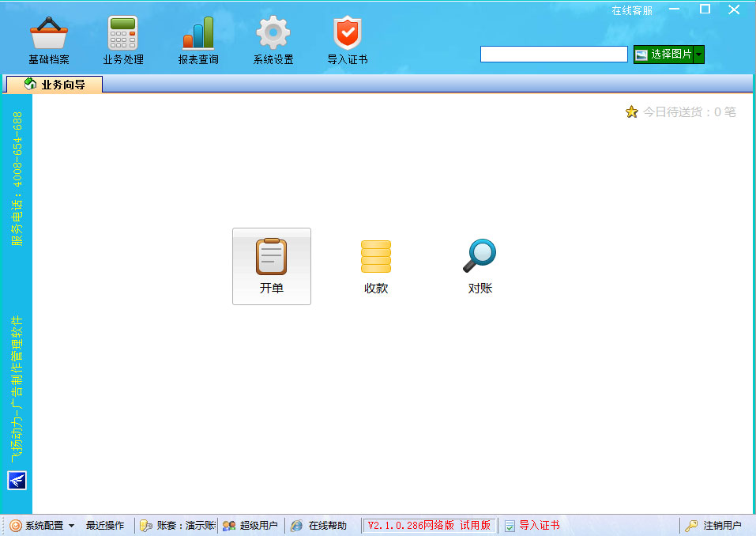Image resolution: width=756 pixels, height=536 pixels.
Task: Click 导入证书 in the status bar
Action: [x=532, y=526]
